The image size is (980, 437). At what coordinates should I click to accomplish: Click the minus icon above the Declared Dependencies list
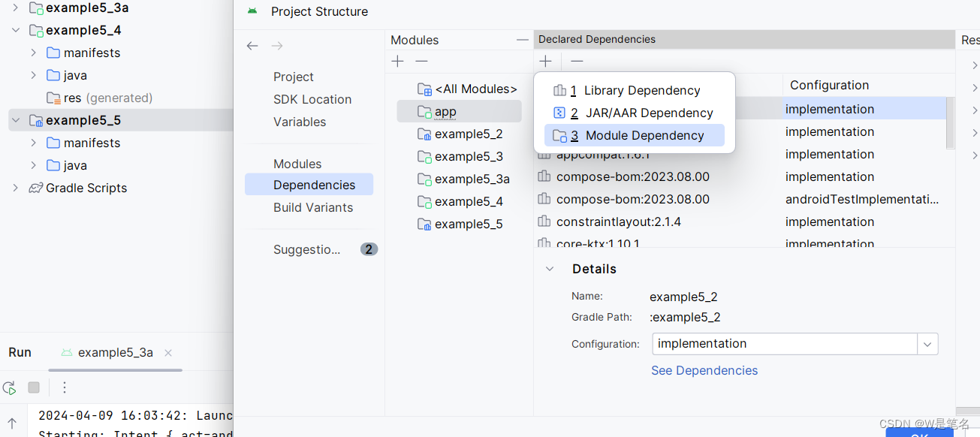tap(575, 61)
